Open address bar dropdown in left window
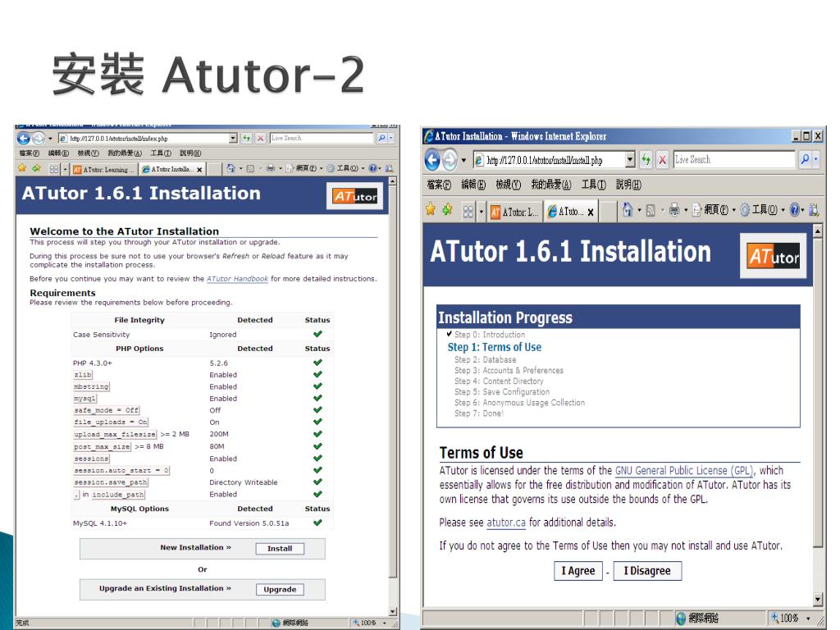Screen dimensions: 840x630 (x=233, y=138)
